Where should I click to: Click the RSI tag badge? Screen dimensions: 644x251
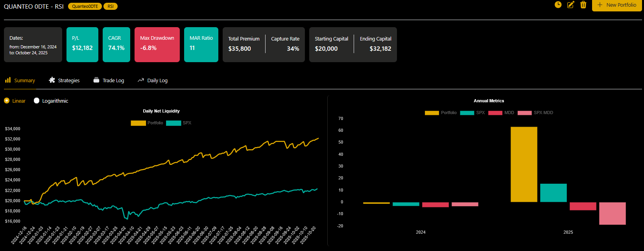[x=111, y=6]
